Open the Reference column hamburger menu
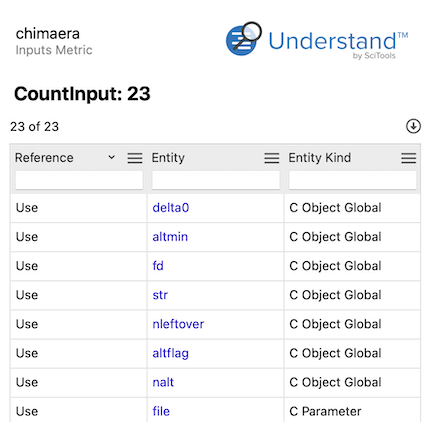The image size is (432, 422). point(135,158)
